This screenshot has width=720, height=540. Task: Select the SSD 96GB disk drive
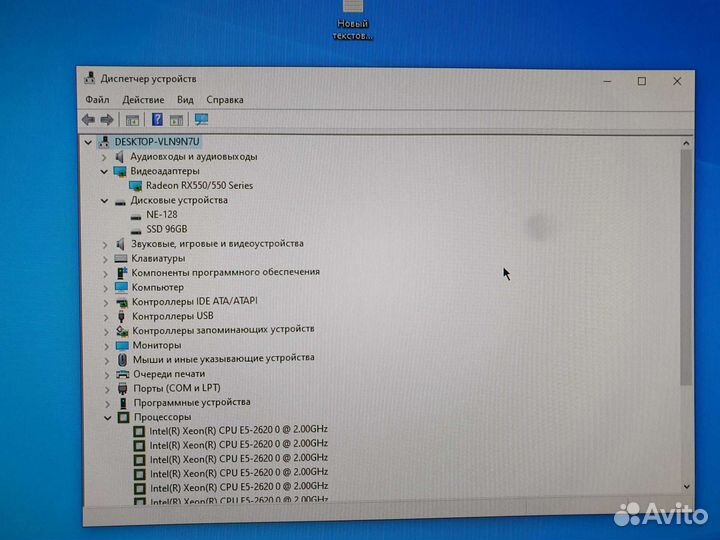click(166, 229)
